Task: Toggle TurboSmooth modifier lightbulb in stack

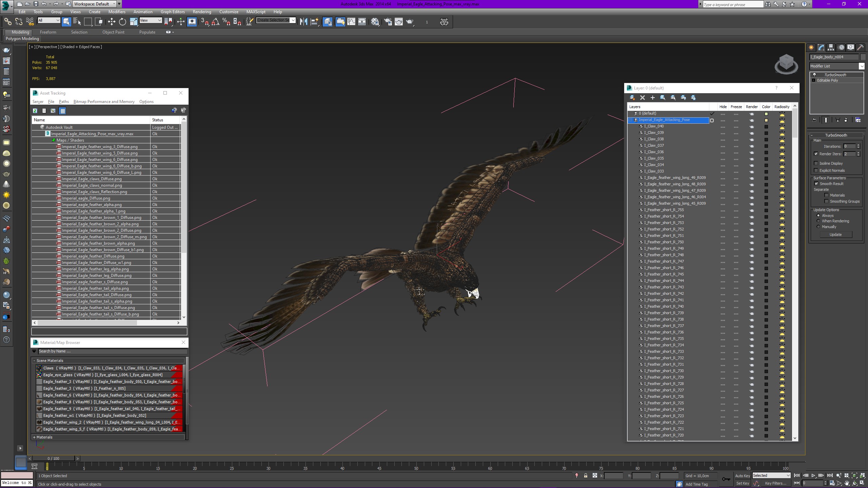Action: (x=814, y=75)
